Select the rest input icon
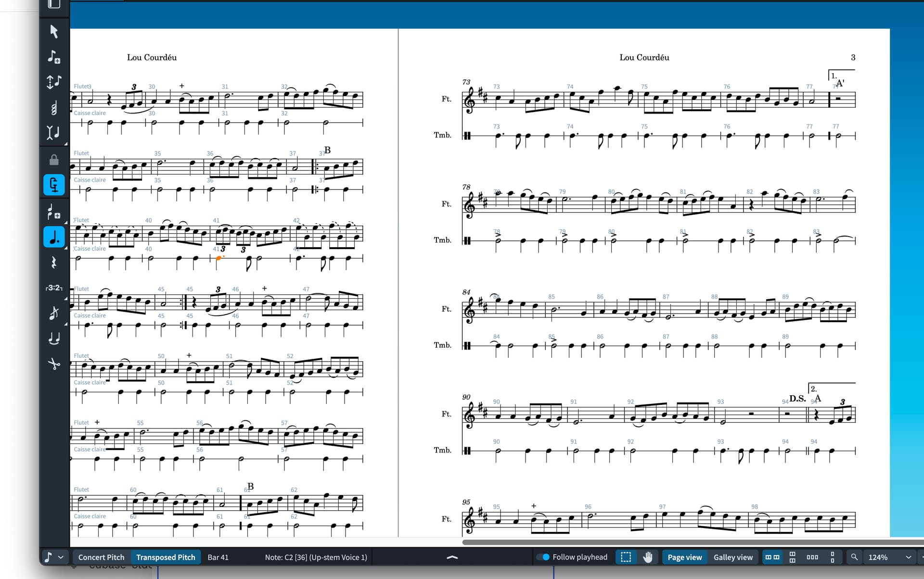This screenshot has height=579, width=924. (x=54, y=263)
